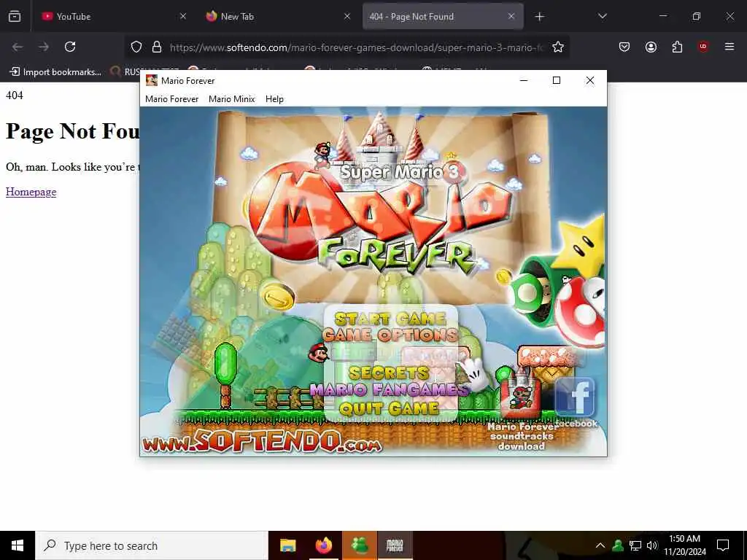The image size is (747, 560).
Task: Switch to the YouTube tab
Action: tap(115, 17)
